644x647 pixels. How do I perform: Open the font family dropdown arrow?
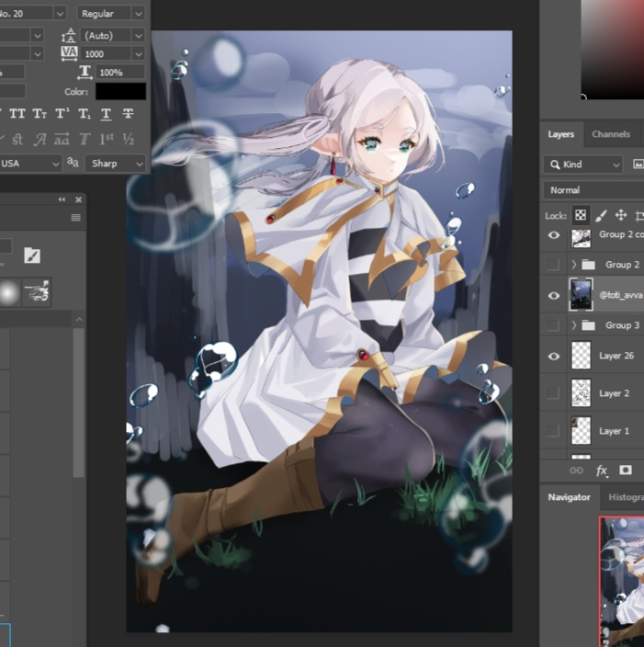[x=60, y=14]
